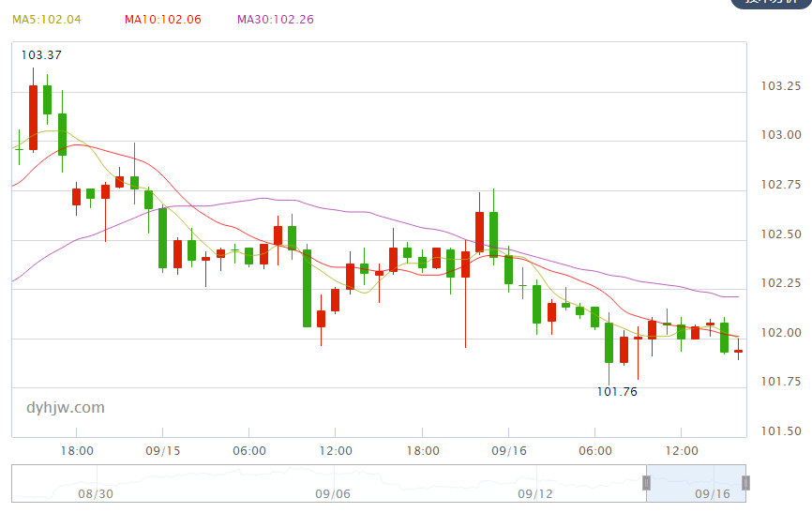The height and width of the screenshot is (513, 812).
Task: Click the 103.37 high price label
Action: coord(41,55)
